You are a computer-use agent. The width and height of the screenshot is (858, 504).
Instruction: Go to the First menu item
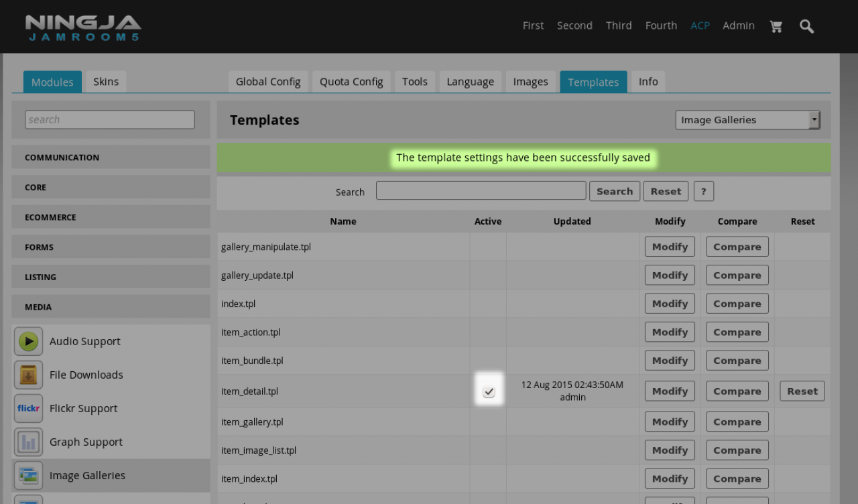pyautogui.click(x=534, y=25)
